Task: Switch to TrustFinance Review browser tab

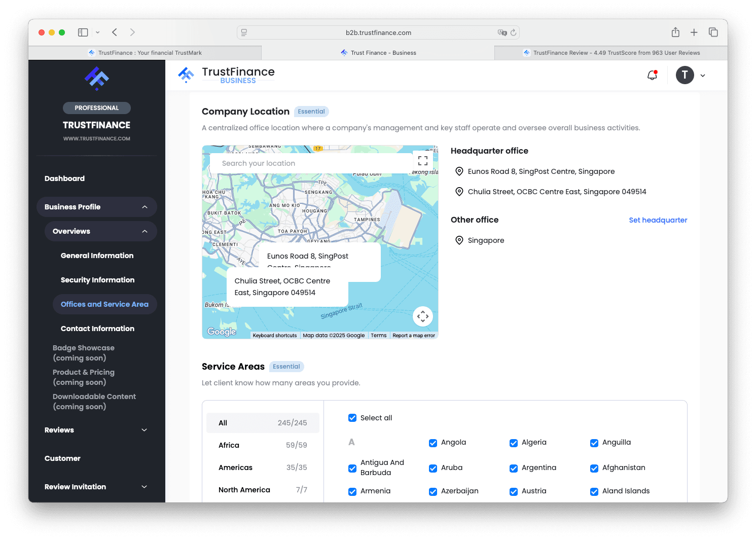Action: click(611, 53)
